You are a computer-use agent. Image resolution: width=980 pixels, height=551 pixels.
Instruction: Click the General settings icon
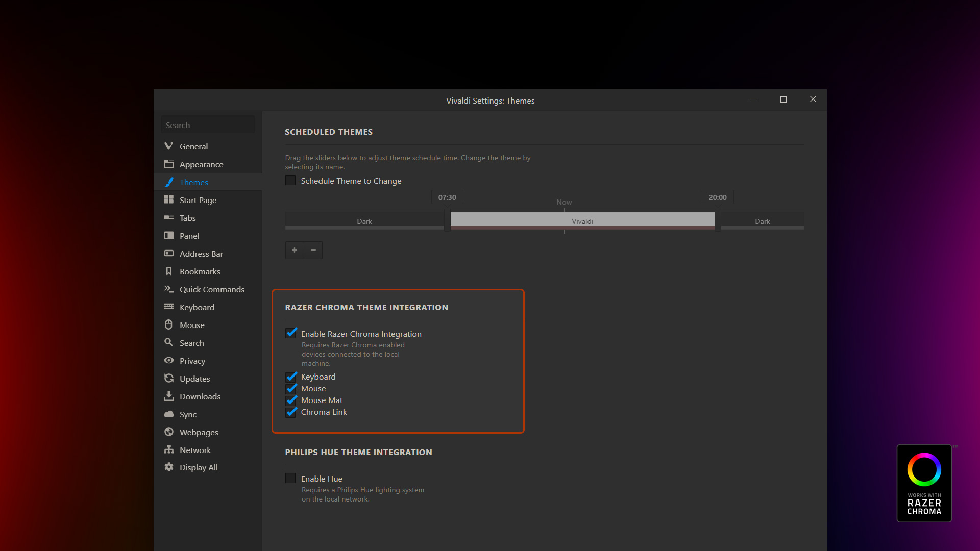[x=168, y=146]
